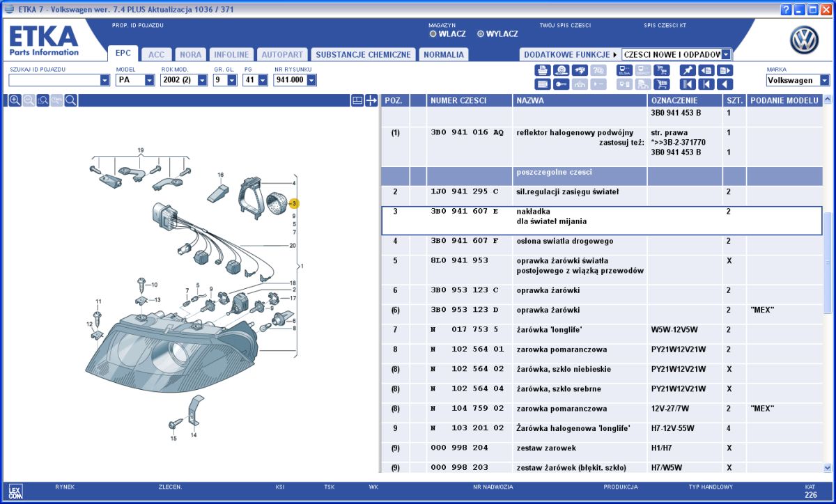Viewport: 836px width, 504px height.
Task: Toggle the split layout view icon
Action: 357,100
